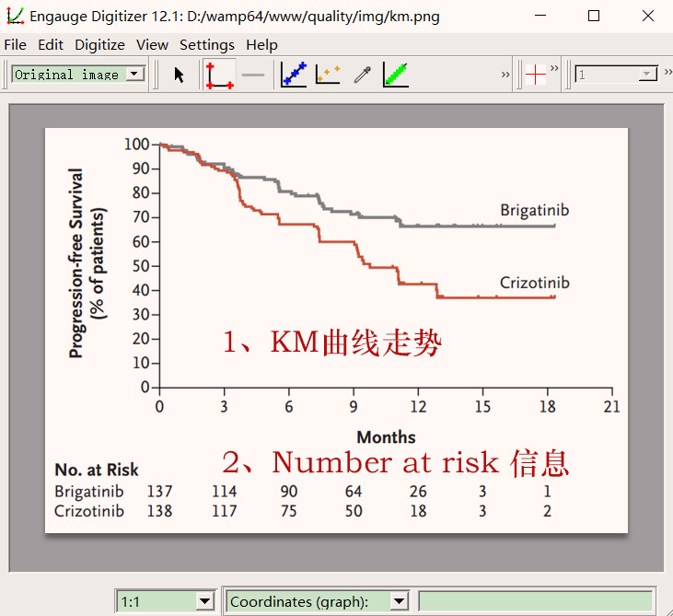Select the arrow Select tool
The height and width of the screenshot is (616, 673).
179,76
